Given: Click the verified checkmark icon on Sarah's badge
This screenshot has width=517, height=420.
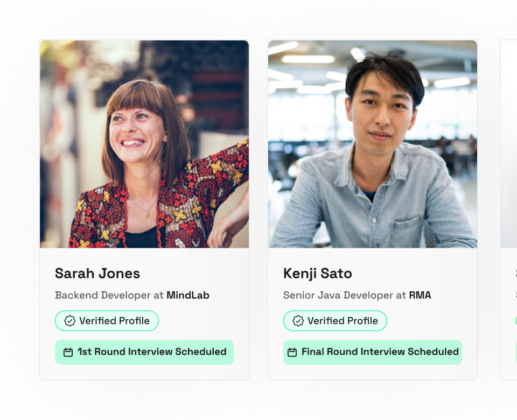Looking at the screenshot, I should [x=69, y=321].
